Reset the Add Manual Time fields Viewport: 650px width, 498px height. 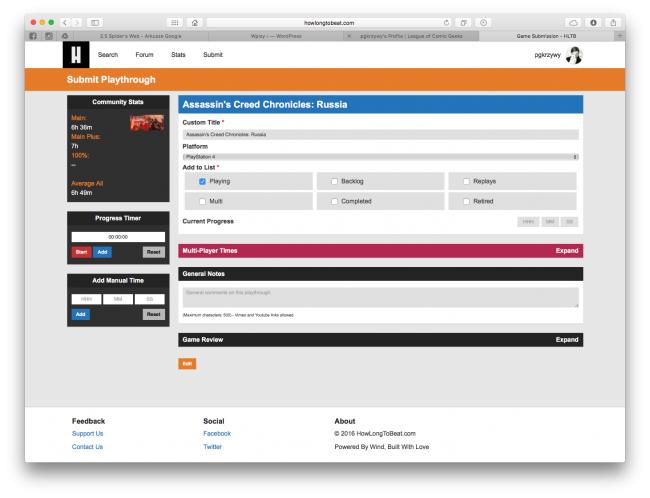pos(153,314)
